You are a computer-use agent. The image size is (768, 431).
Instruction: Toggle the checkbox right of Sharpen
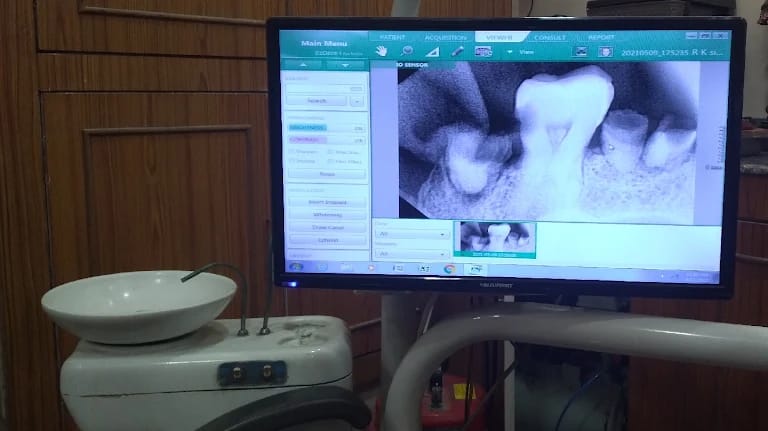coord(331,152)
